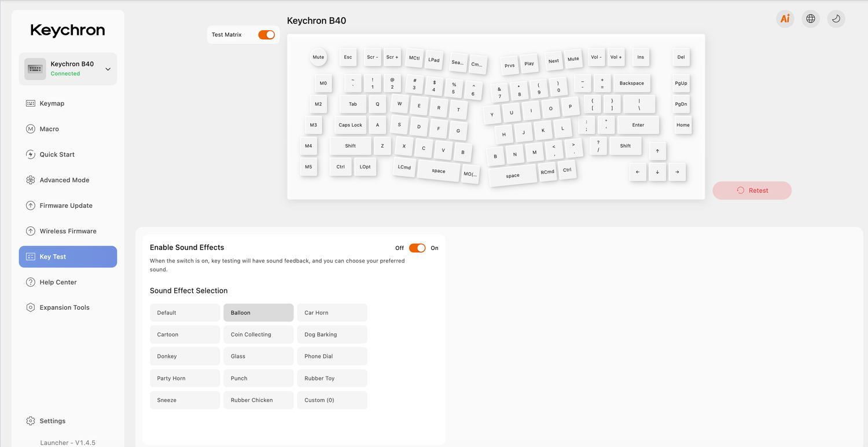
Task: Click the M0 macro key
Action: 323,83
